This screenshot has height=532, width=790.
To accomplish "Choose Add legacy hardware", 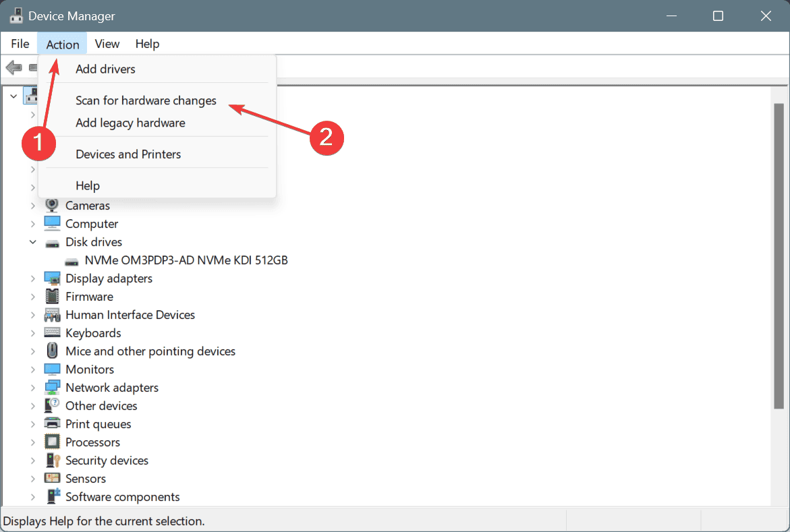I will click(x=157, y=123).
